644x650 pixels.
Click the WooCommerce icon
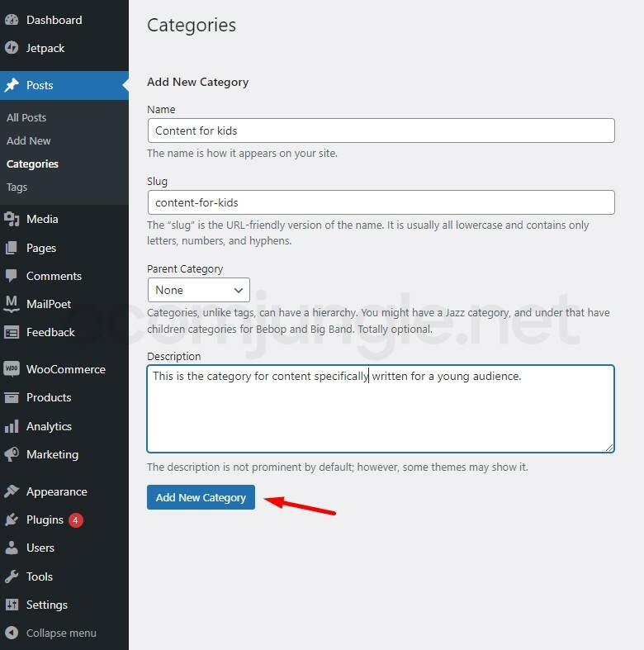point(12,369)
